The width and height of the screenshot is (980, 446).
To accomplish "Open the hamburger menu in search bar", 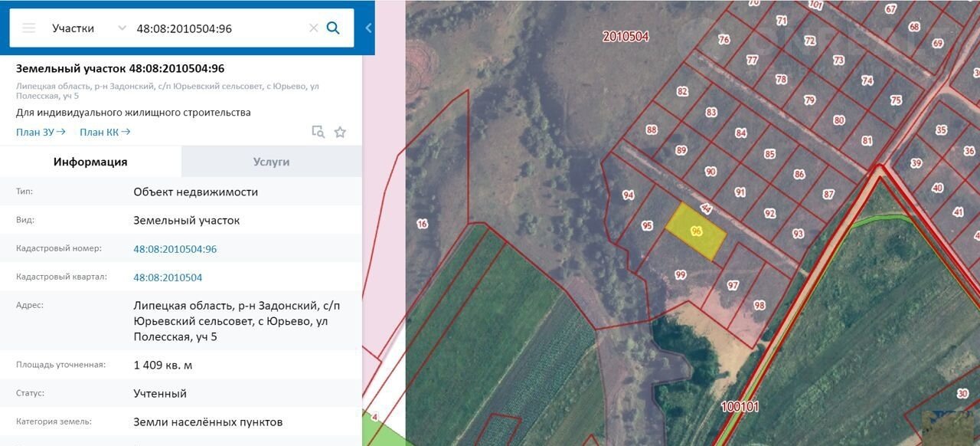I will tap(29, 28).
